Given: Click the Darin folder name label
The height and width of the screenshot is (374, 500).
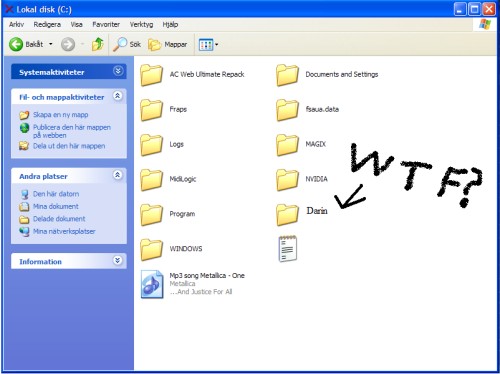Looking at the screenshot, I should 317,211.
